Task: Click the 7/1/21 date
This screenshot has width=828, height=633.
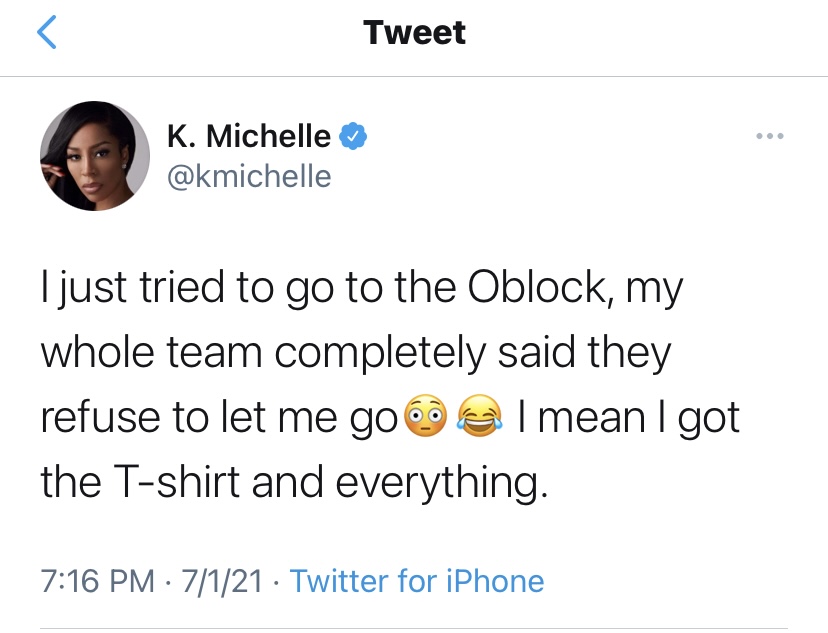Action: pyautogui.click(x=222, y=581)
